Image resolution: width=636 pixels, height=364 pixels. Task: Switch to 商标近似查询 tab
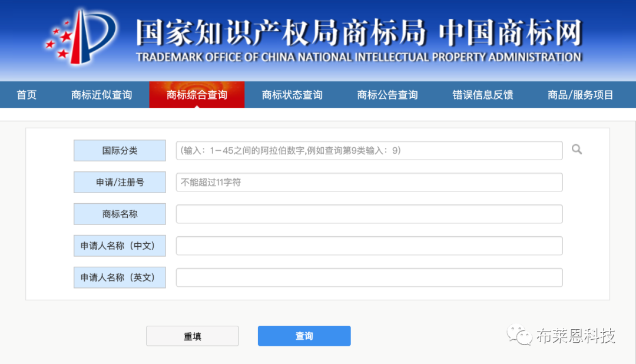[101, 95]
